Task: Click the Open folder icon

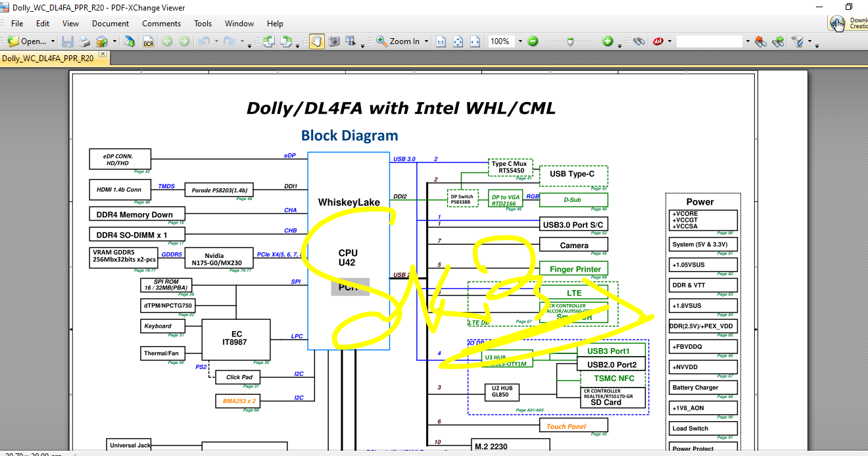Action: coord(14,41)
